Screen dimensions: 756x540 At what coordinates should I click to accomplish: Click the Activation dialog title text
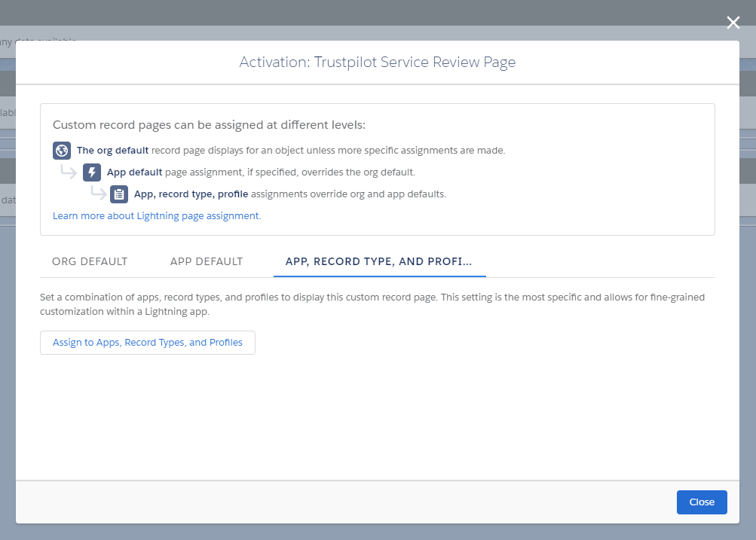(377, 62)
